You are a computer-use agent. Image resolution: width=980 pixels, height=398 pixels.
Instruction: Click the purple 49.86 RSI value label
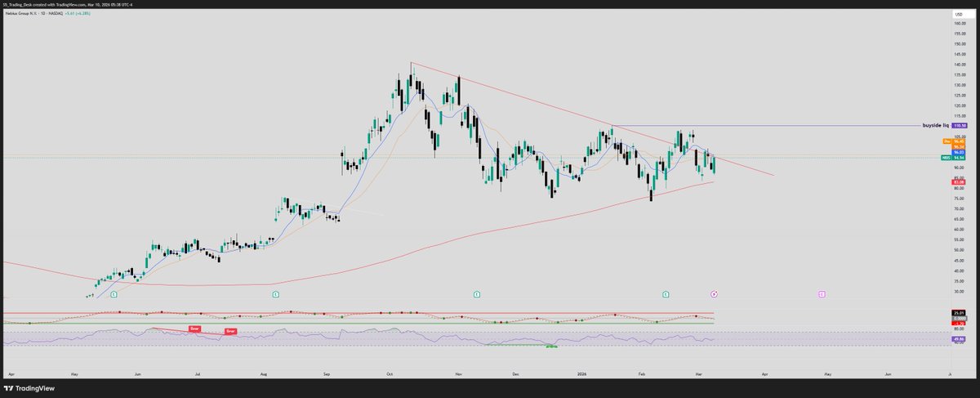pos(959,338)
